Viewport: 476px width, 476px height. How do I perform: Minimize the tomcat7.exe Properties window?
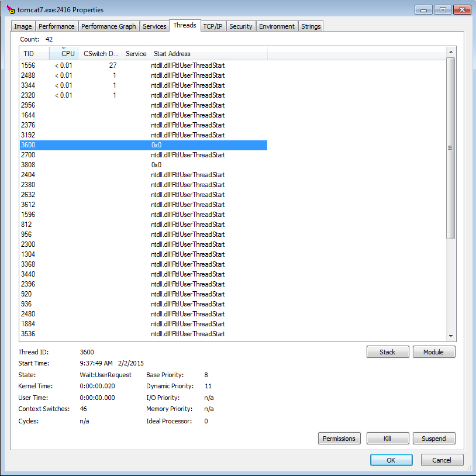tap(423, 10)
